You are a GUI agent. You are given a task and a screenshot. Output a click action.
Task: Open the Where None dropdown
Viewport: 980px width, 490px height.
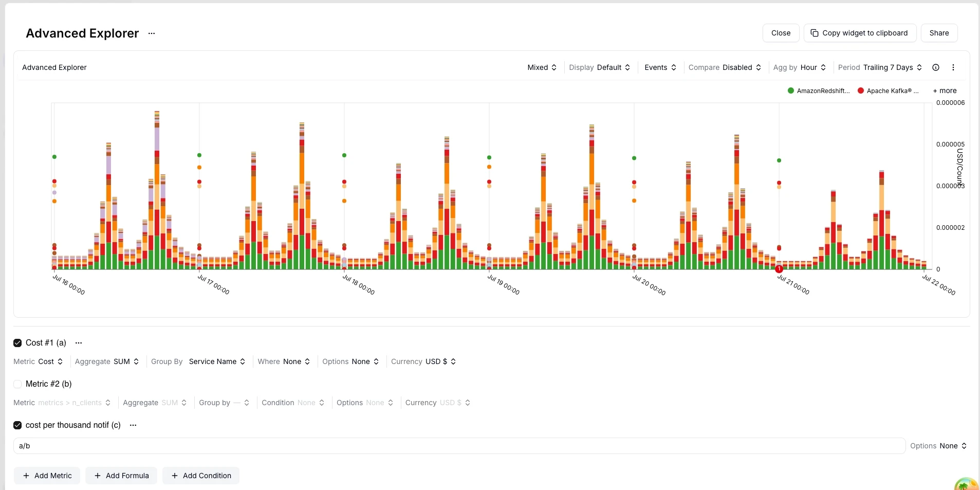point(284,361)
